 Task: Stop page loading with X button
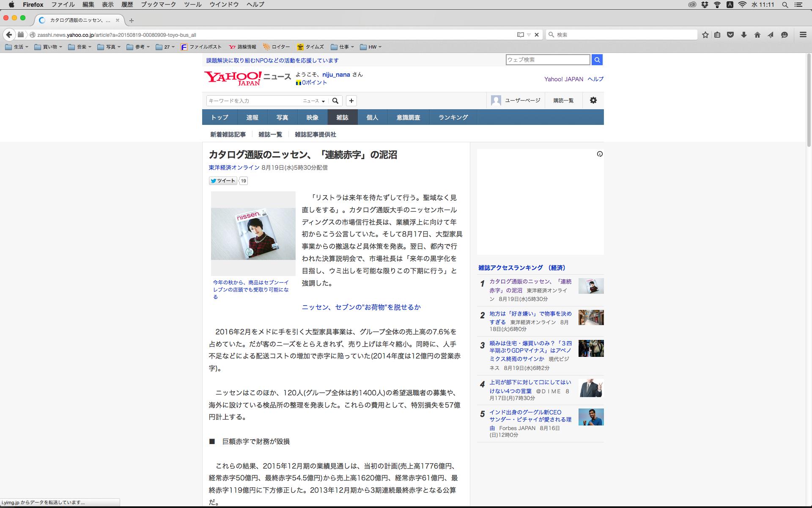tap(537, 35)
